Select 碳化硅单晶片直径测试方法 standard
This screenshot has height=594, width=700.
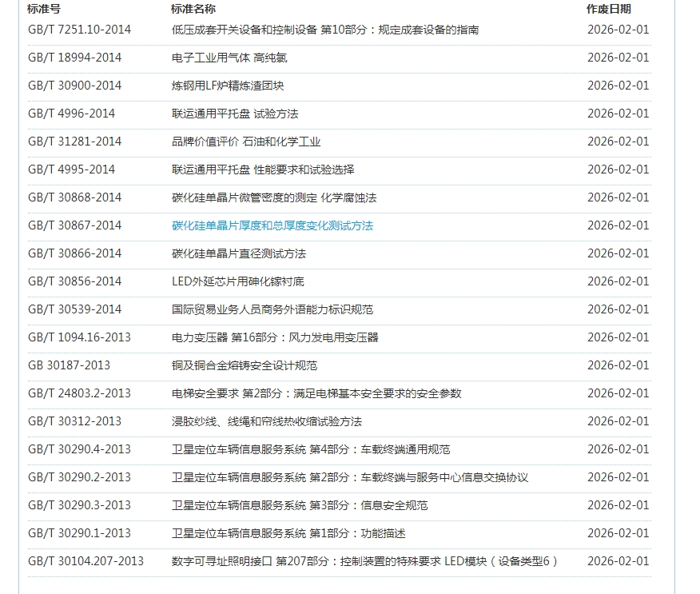[x=239, y=253]
